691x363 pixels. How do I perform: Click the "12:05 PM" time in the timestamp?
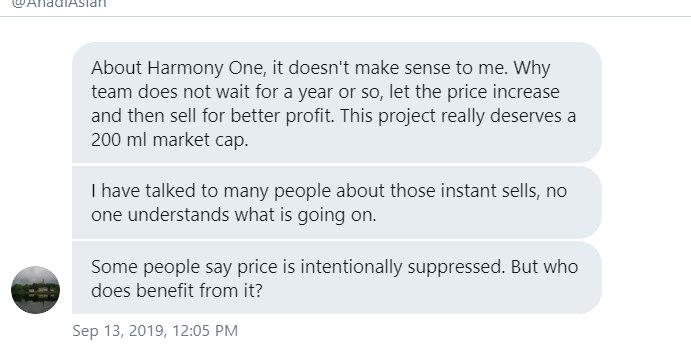tap(205, 331)
